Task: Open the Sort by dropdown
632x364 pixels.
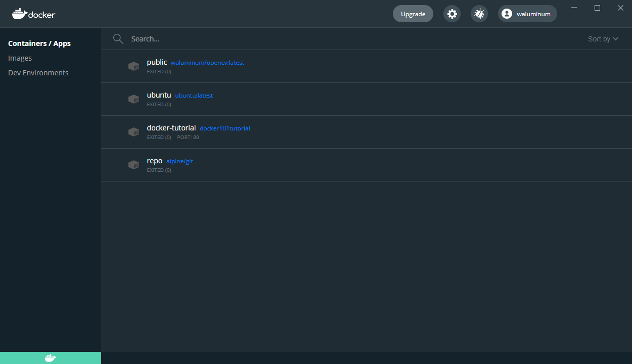Action: tap(603, 39)
